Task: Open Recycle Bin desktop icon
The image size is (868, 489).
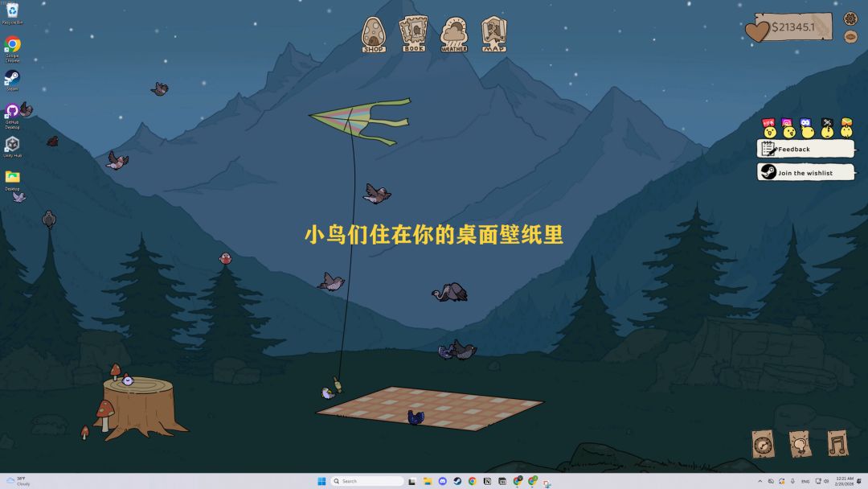Action: click(x=12, y=14)
